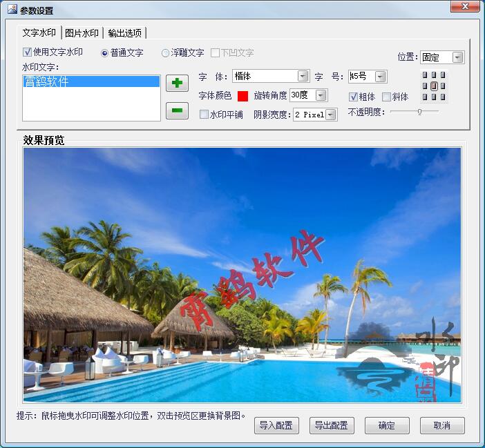The height and width of the screenshot is (448, 485).
Task: Open the red 字体颜色 color swatch
Action: pyautogui.click(x=242, y=96)
